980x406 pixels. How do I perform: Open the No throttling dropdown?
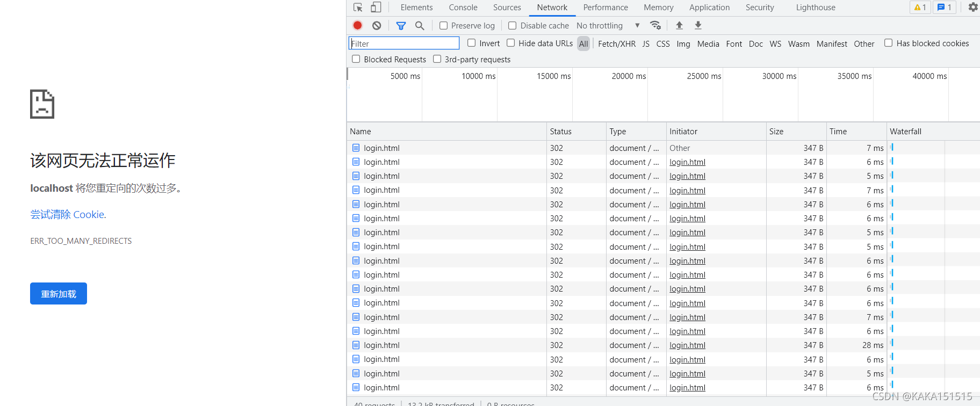tap(608, 26)
